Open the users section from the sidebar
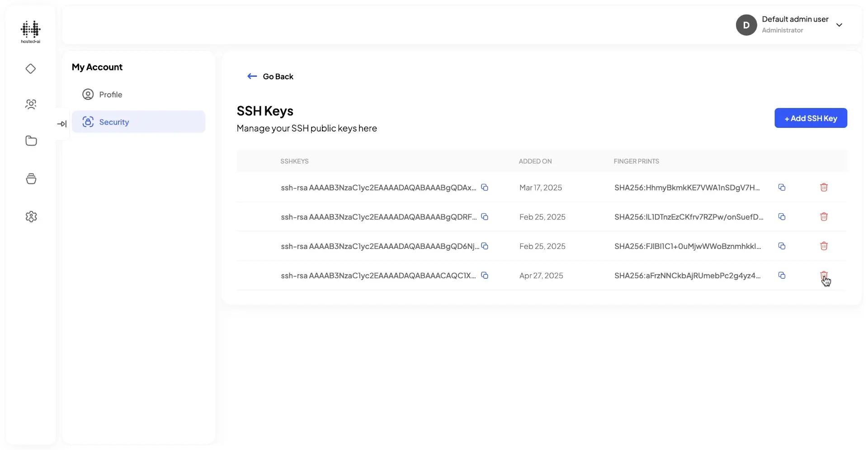868x450 pixels. (x=31, y=104)
